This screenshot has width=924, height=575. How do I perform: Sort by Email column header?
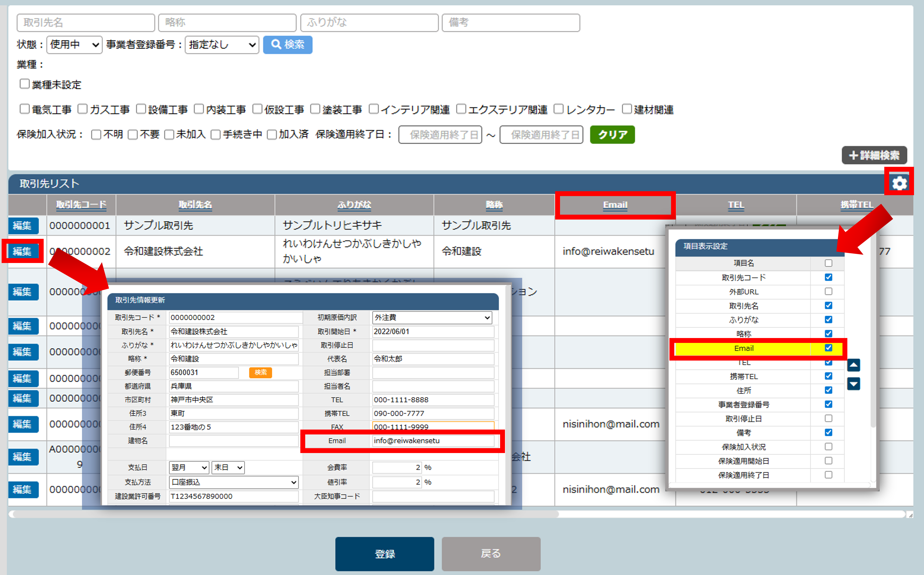pos(615,205)
